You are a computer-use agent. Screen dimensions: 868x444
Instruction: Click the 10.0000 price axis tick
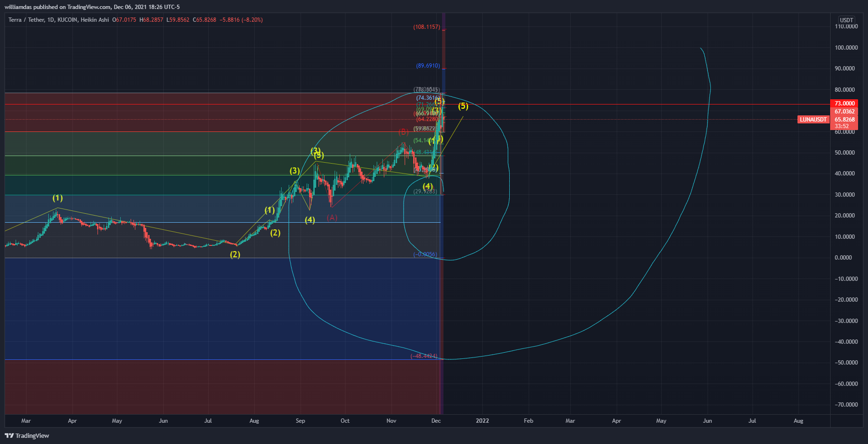[845, 237]
